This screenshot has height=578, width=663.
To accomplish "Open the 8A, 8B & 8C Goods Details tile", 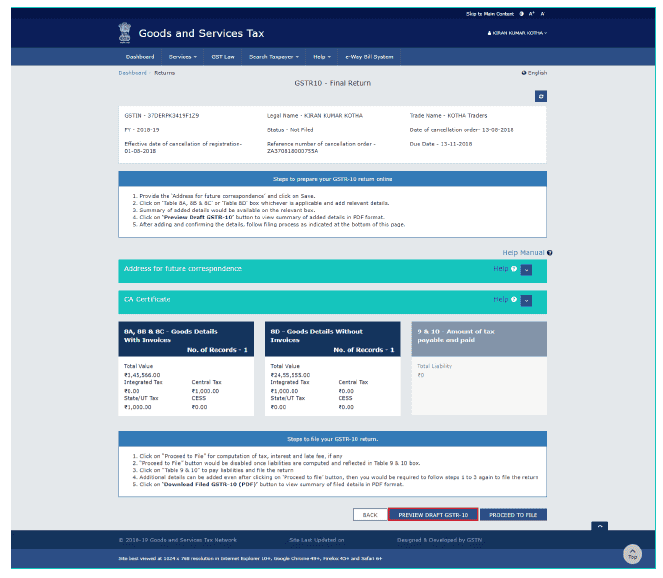I will pos(186,369).
